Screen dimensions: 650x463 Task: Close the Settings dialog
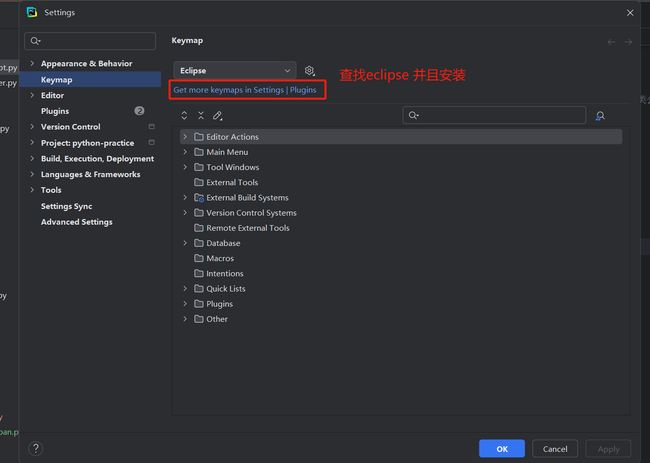point(630,12)
